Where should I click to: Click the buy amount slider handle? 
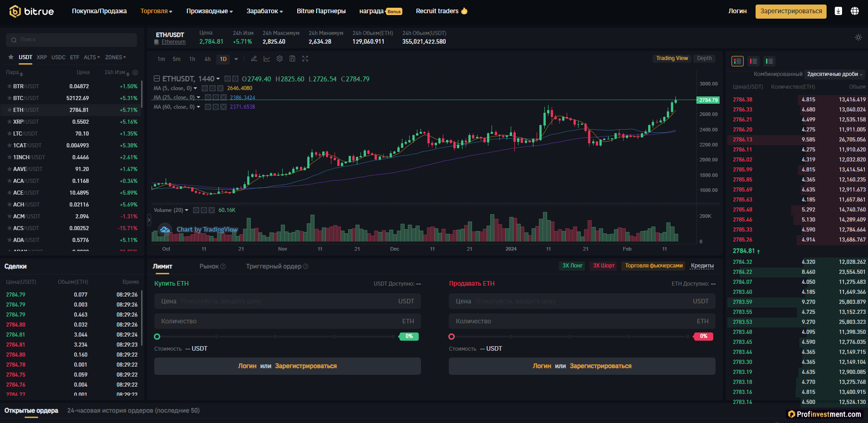[x=157, y=337]
